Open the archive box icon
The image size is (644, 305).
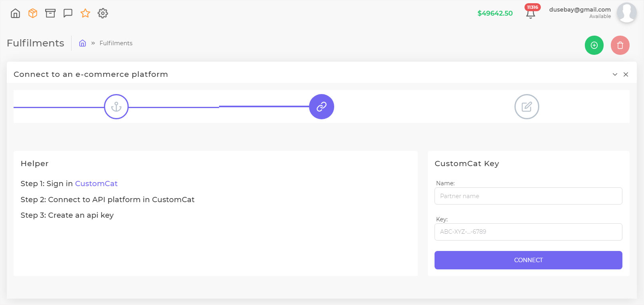click(x=50, y=13)
